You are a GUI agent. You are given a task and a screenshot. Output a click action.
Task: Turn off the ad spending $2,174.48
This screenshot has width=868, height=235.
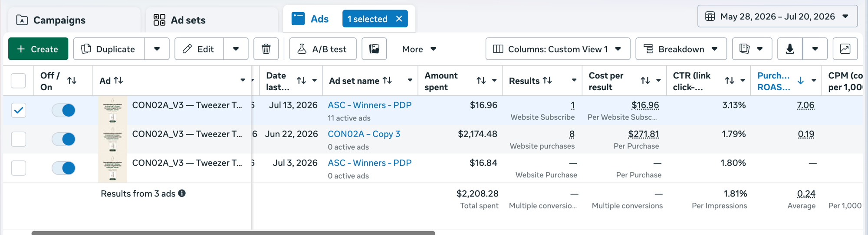click(x=63, y=139)
